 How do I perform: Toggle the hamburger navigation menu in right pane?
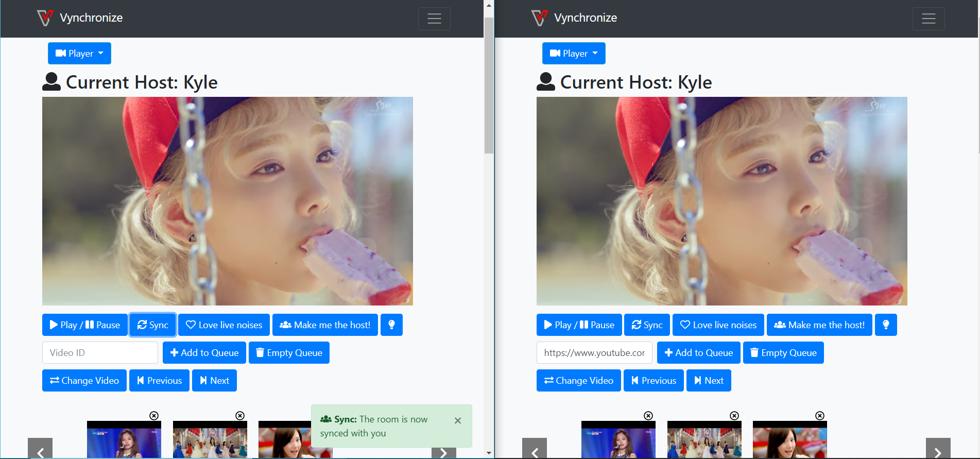pyautogui.click(x=929, y=19)
